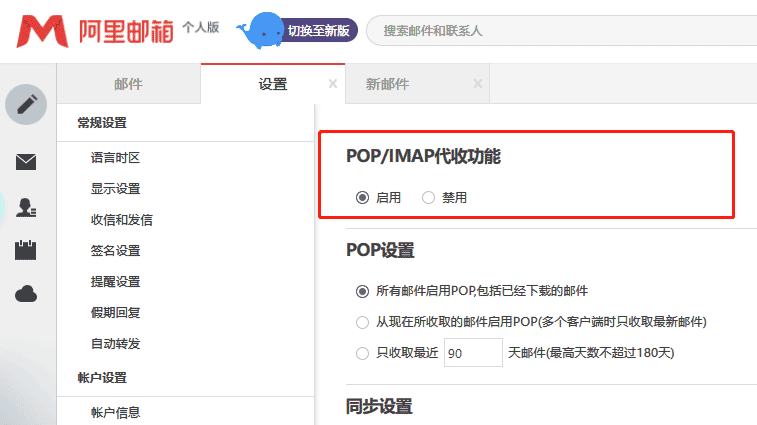Open the inbox envelope icon
The image size is (757, 425).
coord(26,162)
